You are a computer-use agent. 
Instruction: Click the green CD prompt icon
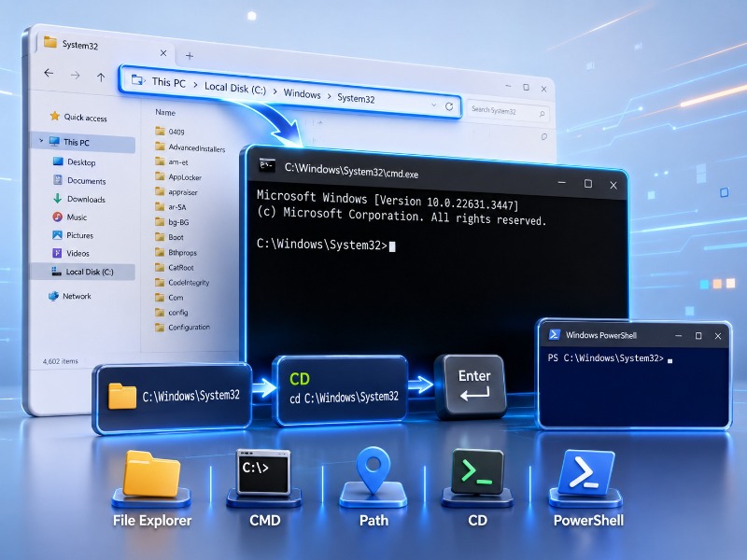coord(477,472)
